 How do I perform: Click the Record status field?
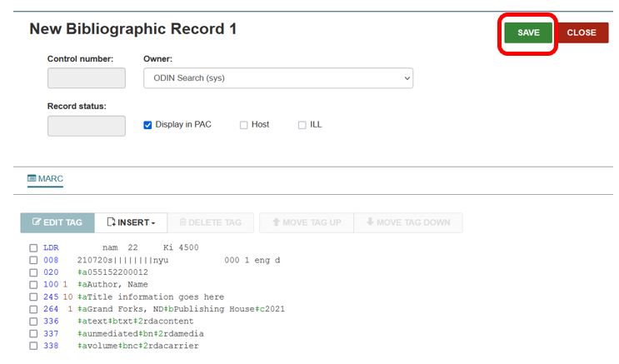coord(87,126)
